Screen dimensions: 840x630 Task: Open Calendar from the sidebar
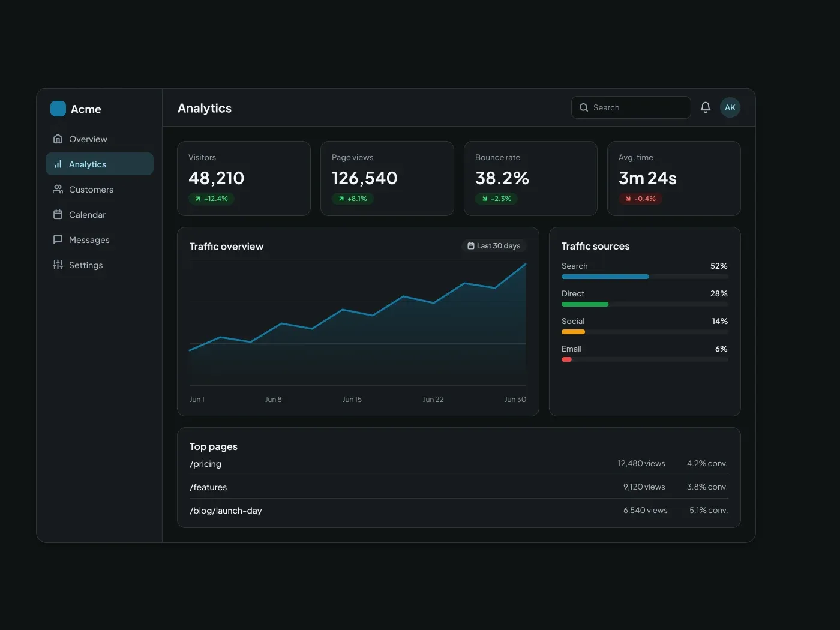(100, 214)
